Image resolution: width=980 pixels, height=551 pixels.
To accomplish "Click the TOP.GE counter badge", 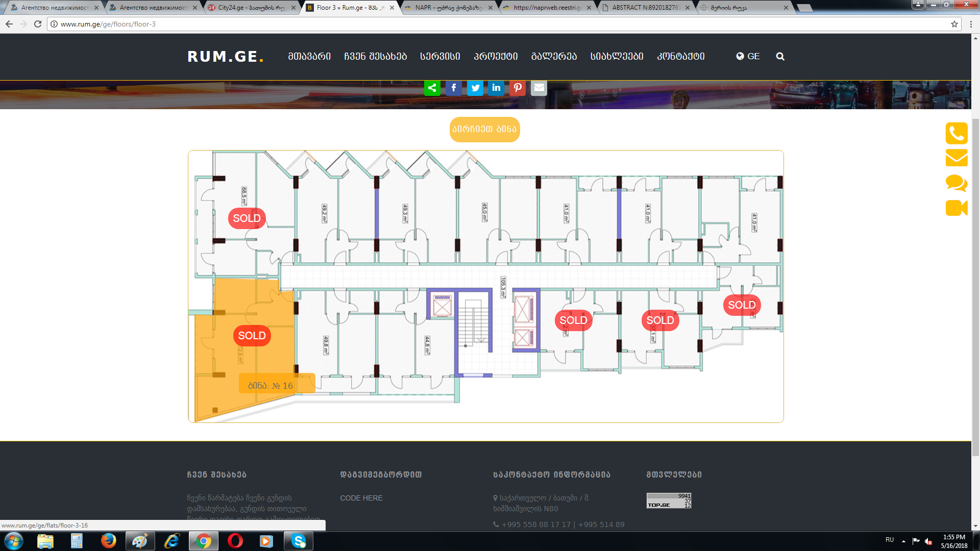I will (669, 500).
